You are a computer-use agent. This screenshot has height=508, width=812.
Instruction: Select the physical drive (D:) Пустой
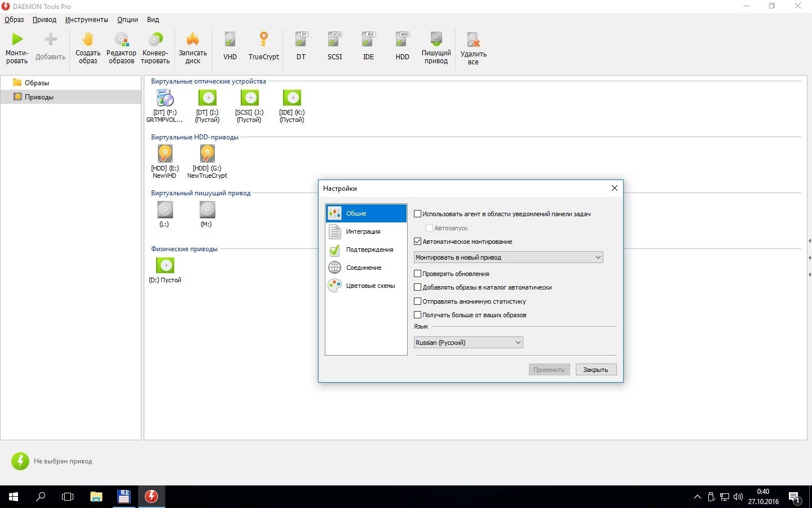coord(165,270)
